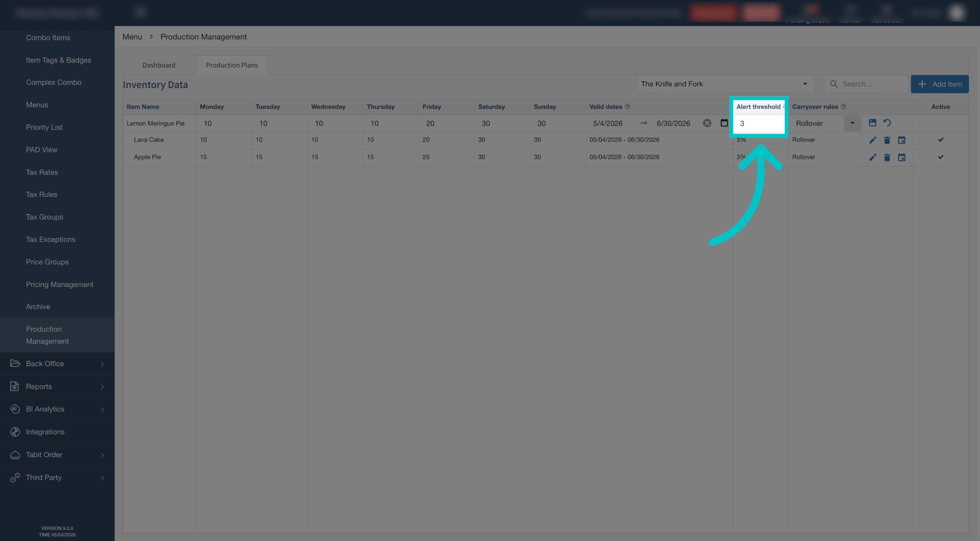Screen dimensions: 980x541
Task: Clear the valid dates range
Action: 707,123
